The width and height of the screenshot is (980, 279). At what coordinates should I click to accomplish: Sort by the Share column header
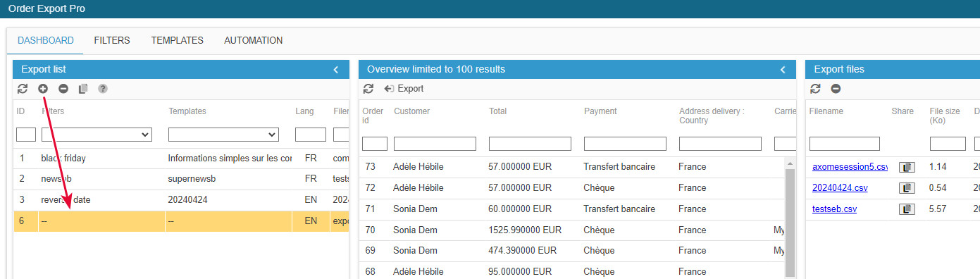tap(903, 111)
